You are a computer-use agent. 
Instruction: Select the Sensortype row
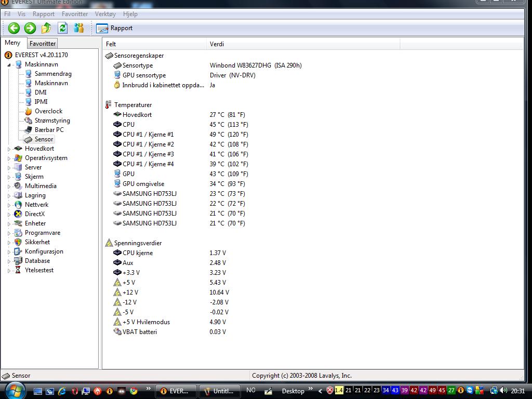[207, 65]
